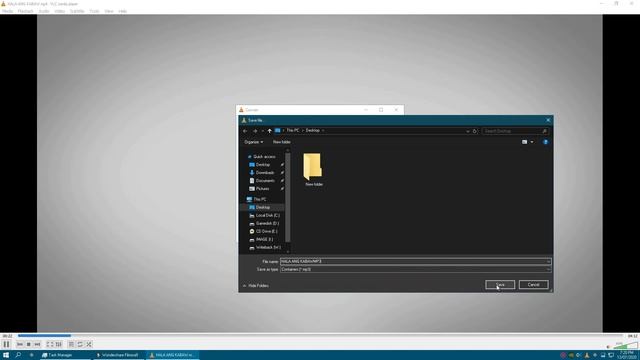Open the Playback menu in VLC
Image resolution: width=640 pixels, height=360 pixels.
click(x=25, y=11)
